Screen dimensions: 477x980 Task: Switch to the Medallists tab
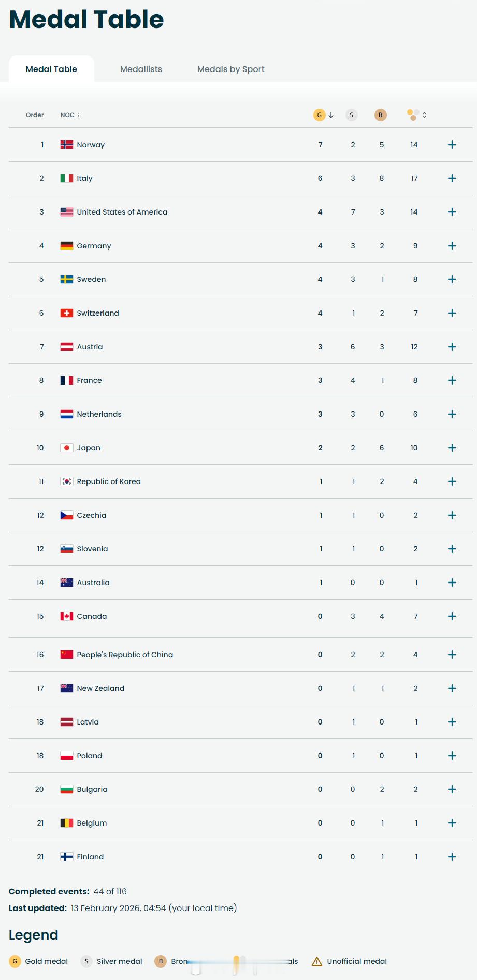[x=141, y=69]
